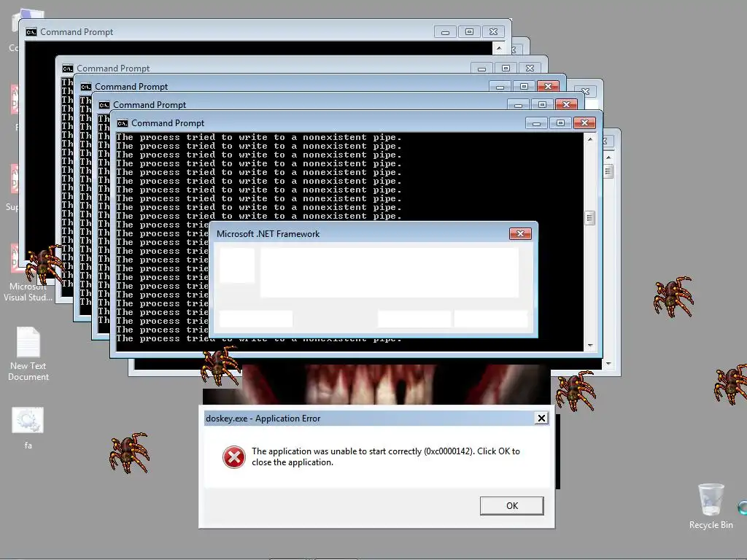747x560 pixels.
Task: Close the rearmost Command Prompt window
Action: coord(494,32)
